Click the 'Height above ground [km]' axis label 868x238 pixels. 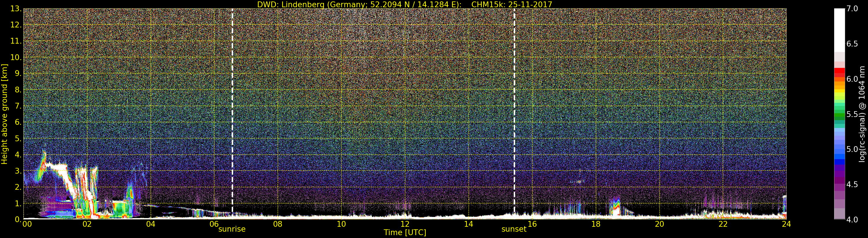pyautogui.click(x=4, y=114)
